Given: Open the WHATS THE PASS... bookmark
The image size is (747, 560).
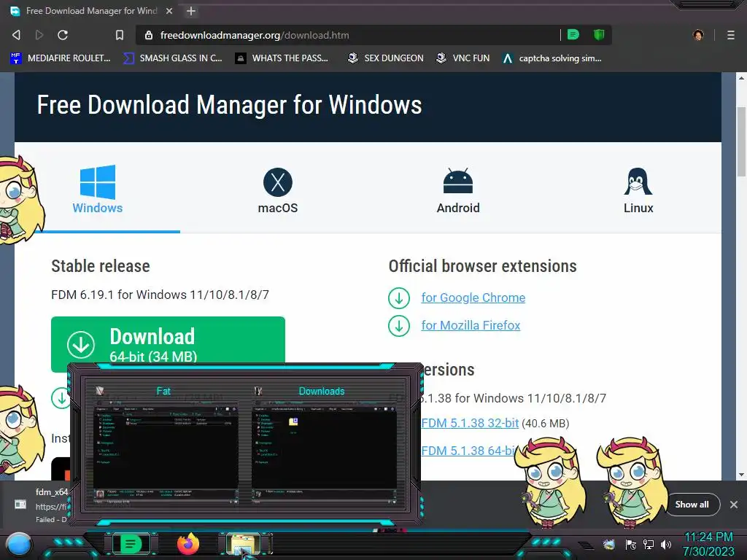Looking at the screenshot, I should click(x=282, y=58).
